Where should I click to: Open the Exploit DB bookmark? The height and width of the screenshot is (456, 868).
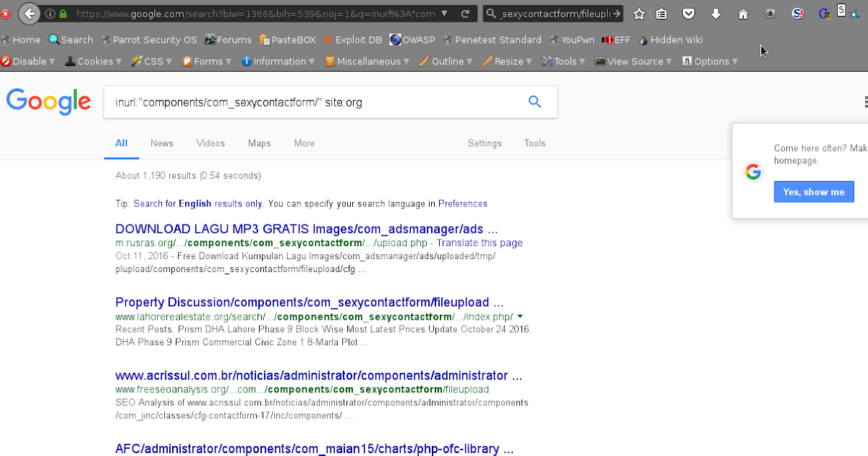(353, 40)
